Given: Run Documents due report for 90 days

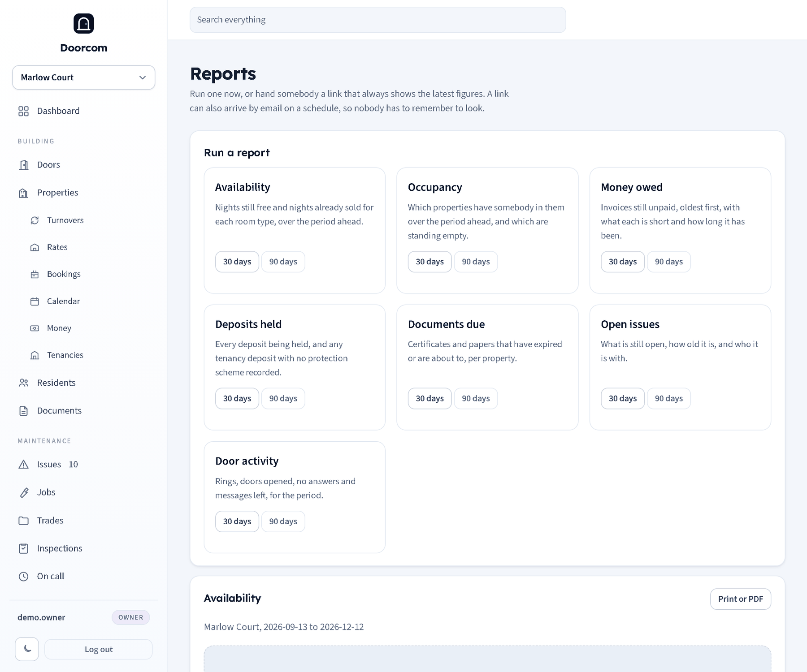Looking at the screenshot, I should [476, 399].
